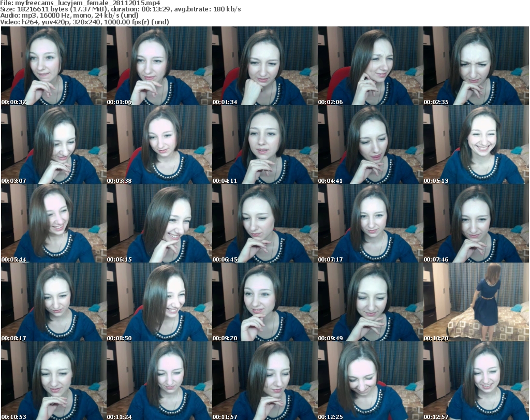Pick the frame timestamped 00:11:24
The image size is (530, 420).
[159, 381]
